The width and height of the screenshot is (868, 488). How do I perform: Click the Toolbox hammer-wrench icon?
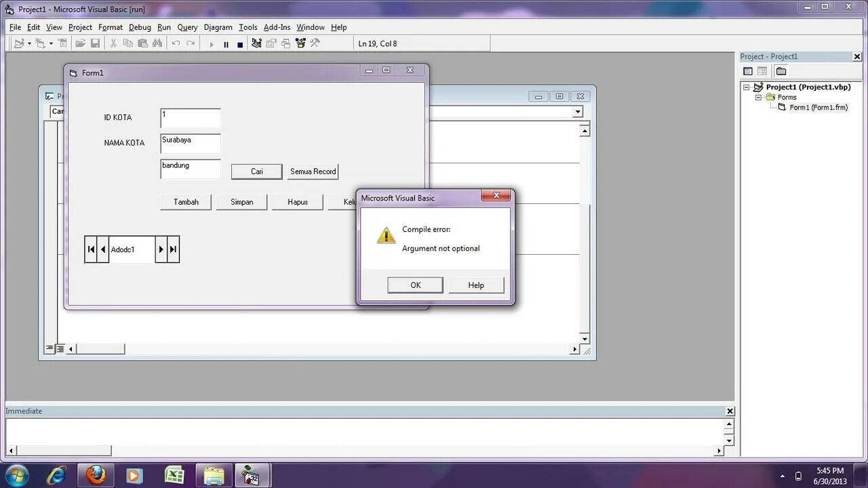coord(315,43)
